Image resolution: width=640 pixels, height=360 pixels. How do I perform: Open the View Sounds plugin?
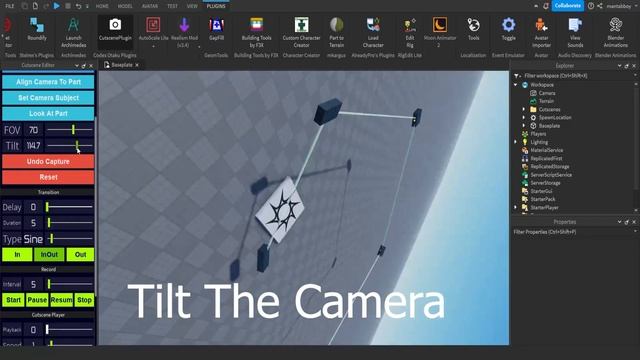[x=575, y=33]
